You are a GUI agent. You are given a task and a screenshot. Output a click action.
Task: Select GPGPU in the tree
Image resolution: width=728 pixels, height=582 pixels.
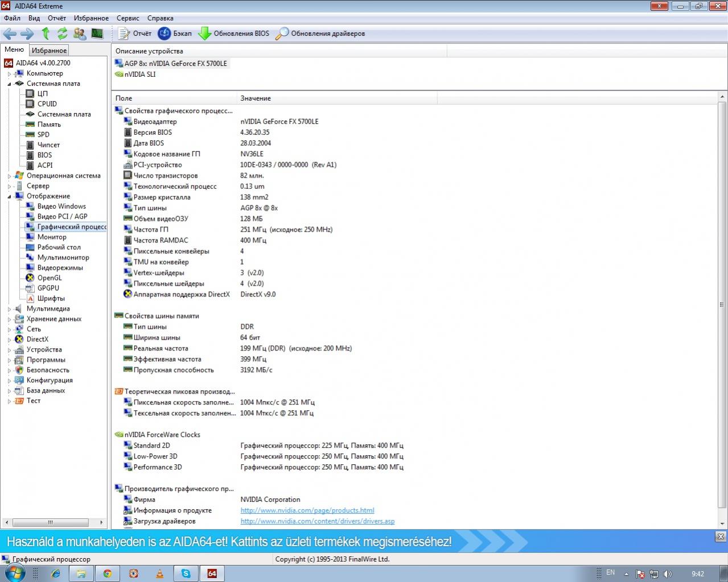click(48, 288)
